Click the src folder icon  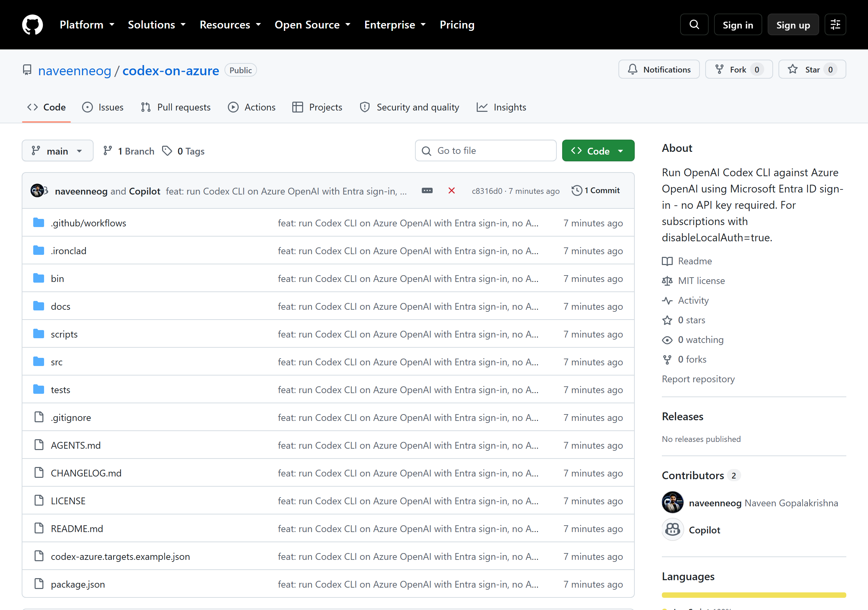point(39,361)
